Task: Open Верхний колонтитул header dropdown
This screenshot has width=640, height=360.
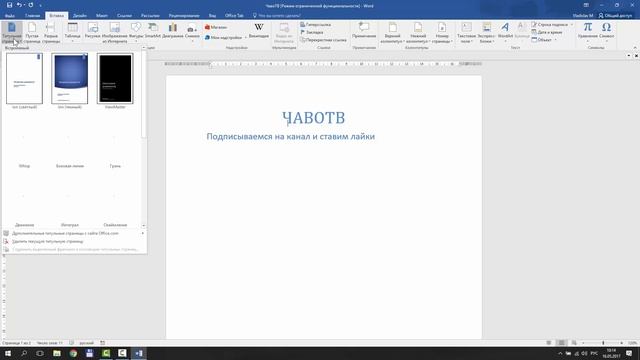Action: [x=392, y=33]
